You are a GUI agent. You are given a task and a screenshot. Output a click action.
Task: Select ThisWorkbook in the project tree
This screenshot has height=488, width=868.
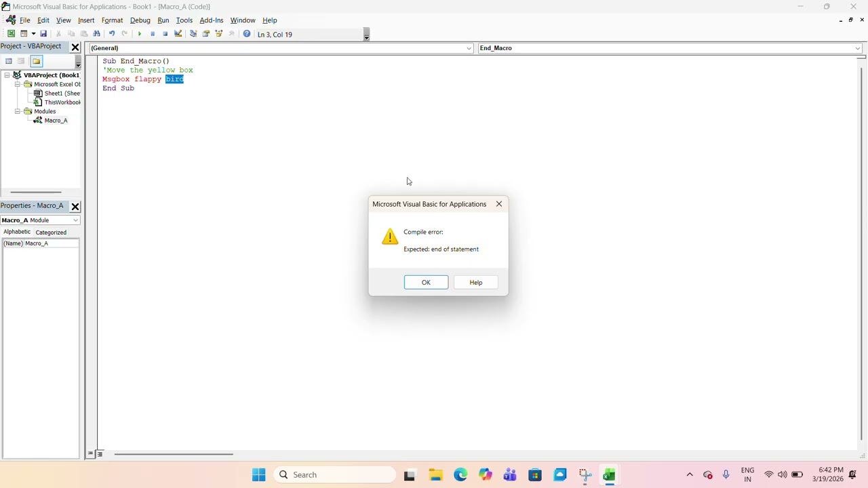pyautogui.click(x=58, y=102)
